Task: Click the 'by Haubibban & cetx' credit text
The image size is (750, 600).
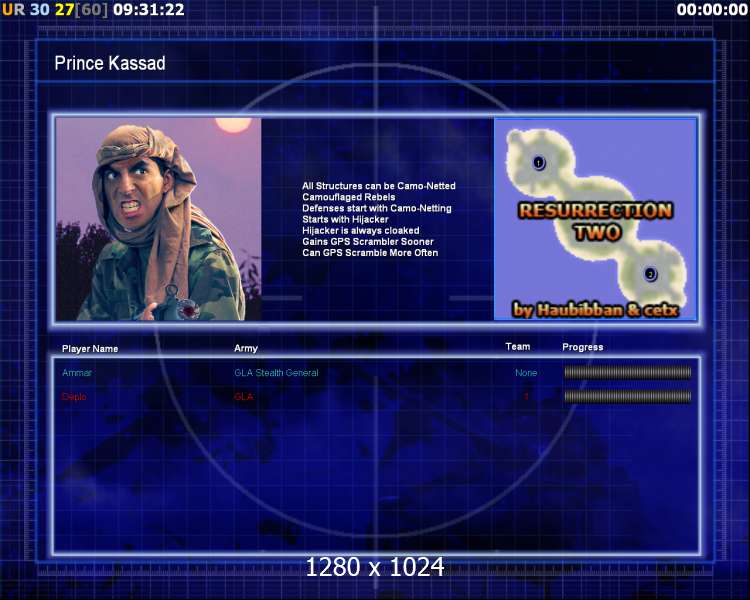Action: pyautogui.click(x=595, y=310)
